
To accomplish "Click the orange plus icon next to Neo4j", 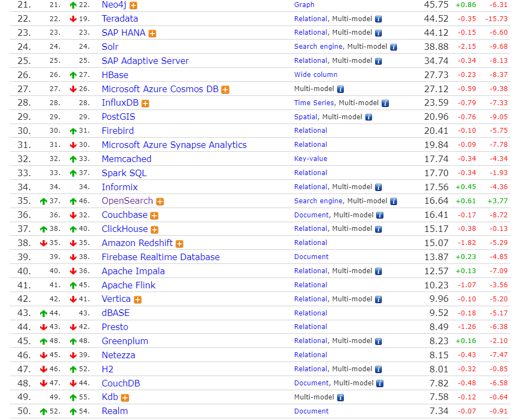I will [133, 5].
